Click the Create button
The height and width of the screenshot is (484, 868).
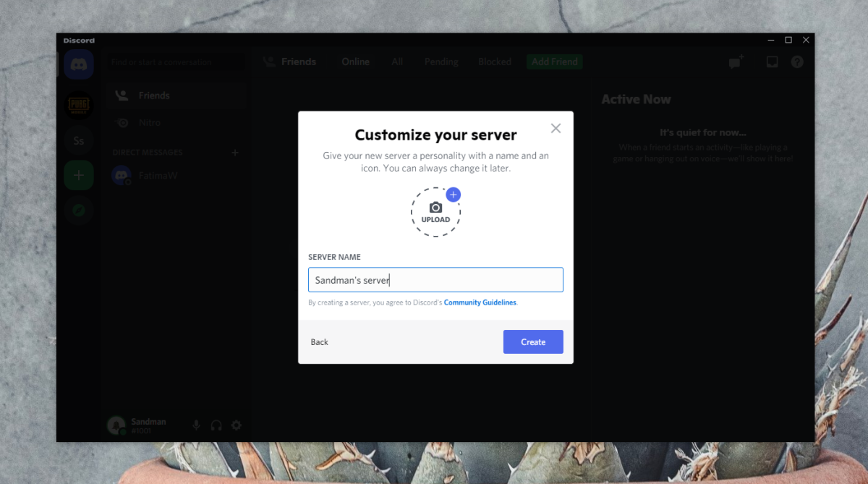tap(533, 341)
